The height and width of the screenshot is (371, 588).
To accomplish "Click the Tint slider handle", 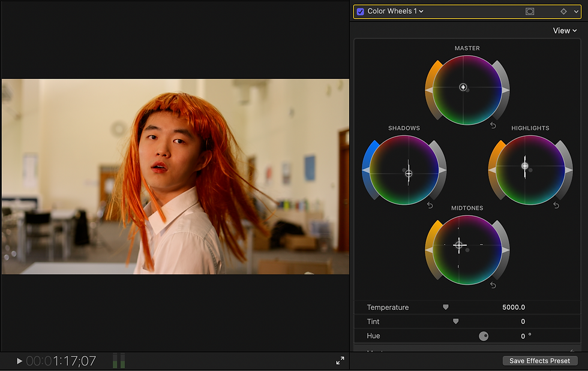I will click(455, 321).
